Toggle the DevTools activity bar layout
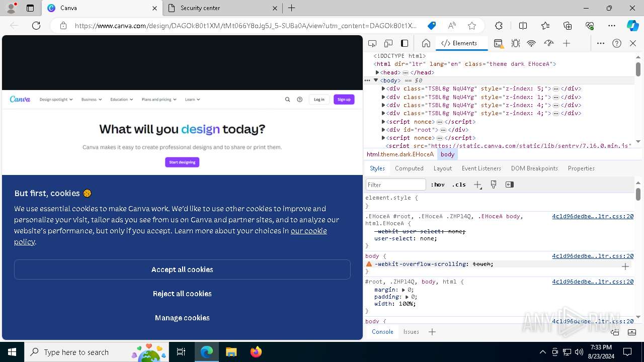The height and width of the screenshot is (362, 644). [x=405, y=43]
